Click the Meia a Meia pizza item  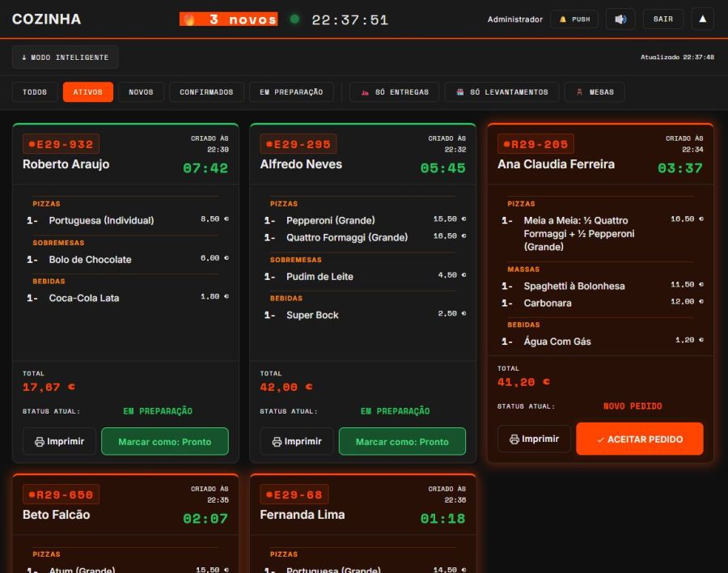[579, 233]
